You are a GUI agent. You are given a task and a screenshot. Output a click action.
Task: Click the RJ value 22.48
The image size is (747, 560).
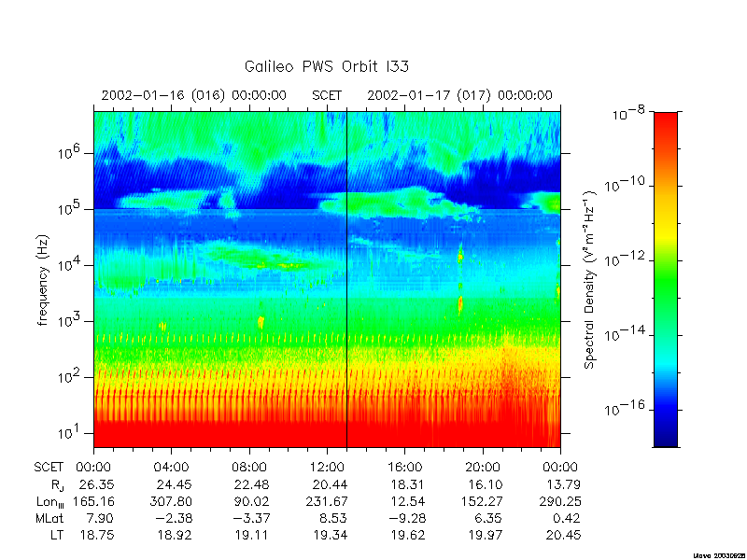pyautogui.click(x=251, y=484)
